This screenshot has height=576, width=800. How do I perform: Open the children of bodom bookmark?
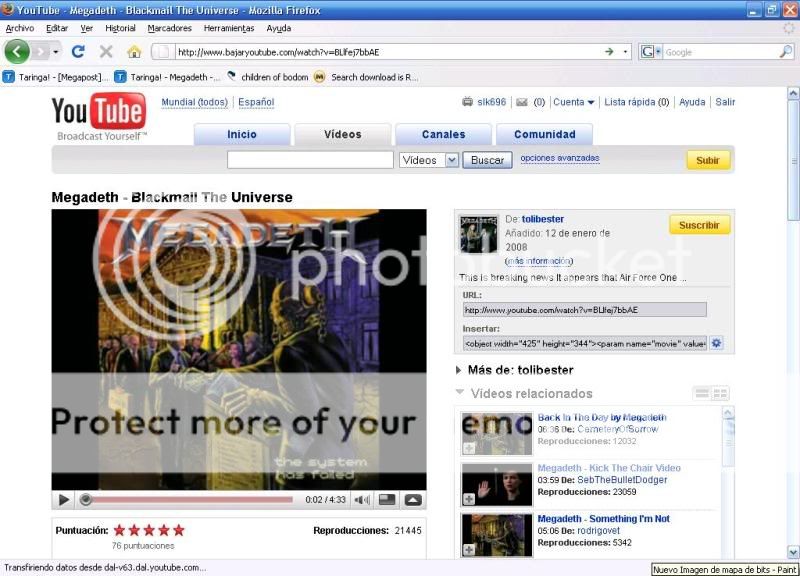click(x=268, y=77)
